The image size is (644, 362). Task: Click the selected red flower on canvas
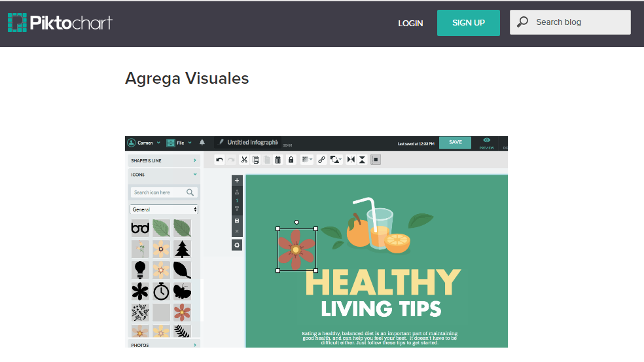296,250
